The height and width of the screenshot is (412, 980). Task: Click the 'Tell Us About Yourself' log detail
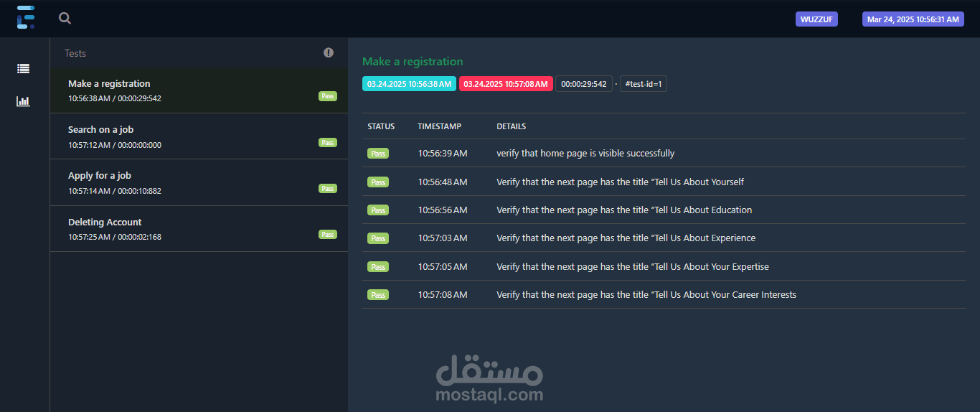621,182
